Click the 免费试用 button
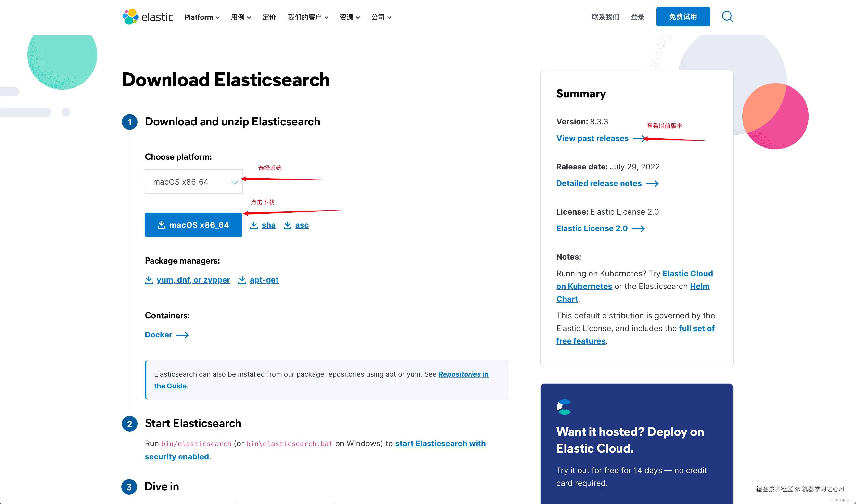The width and height of the screenshot is (856, 504). [683, 17]
